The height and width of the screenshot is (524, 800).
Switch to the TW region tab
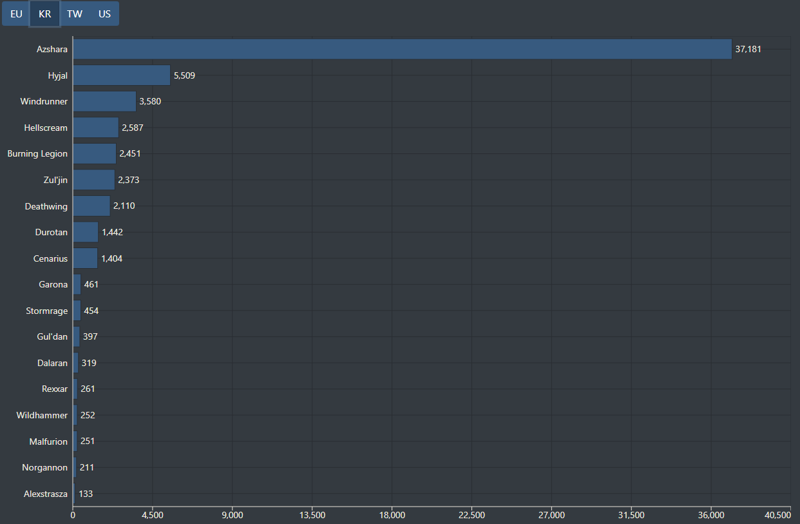tap(75, 14)
